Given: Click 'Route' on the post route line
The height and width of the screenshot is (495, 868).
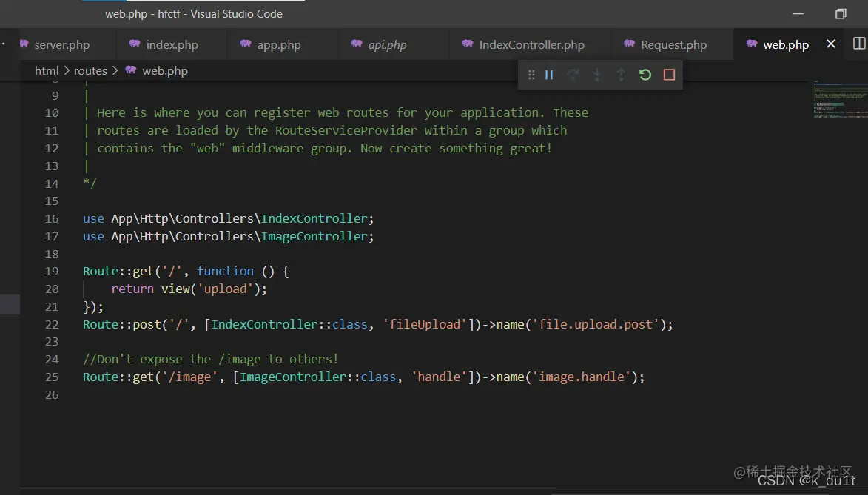Looking at the screenshot, I should pos(100,325).
